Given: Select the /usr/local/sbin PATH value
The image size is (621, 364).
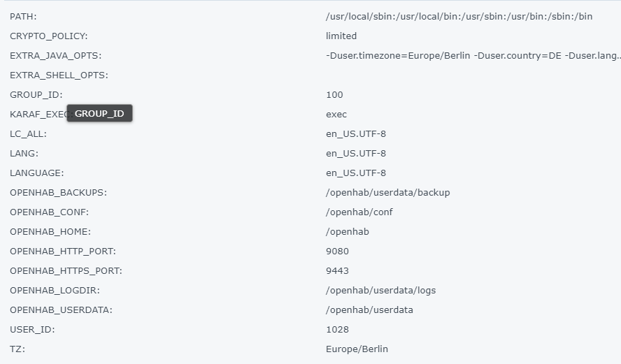Looking at the screenshot, I should [x=459, y=16].
